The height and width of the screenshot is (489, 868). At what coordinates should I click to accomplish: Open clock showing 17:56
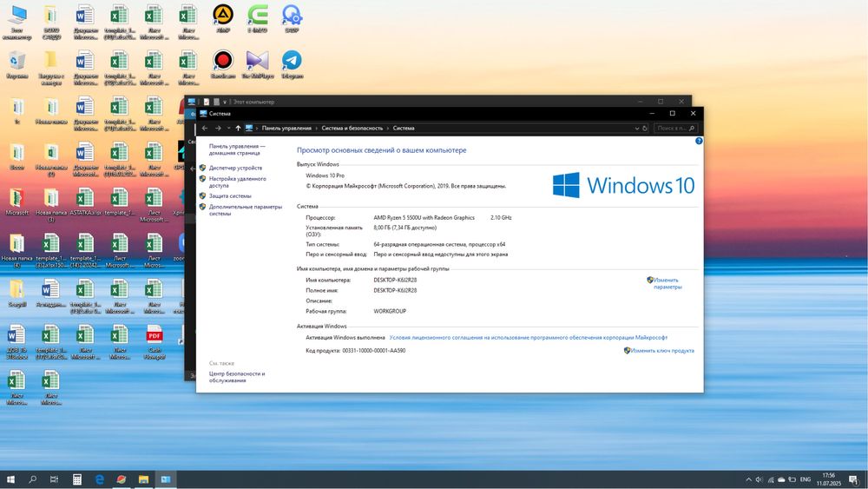828,479
